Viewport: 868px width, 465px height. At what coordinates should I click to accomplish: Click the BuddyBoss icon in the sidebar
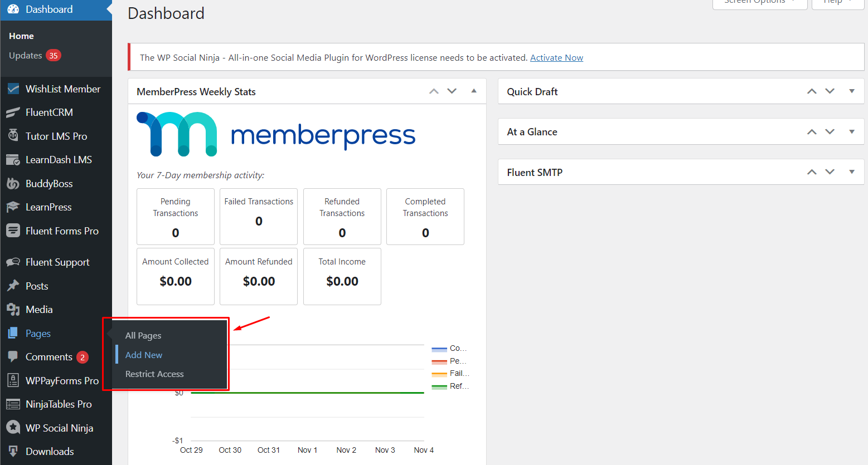pos(13,183)
